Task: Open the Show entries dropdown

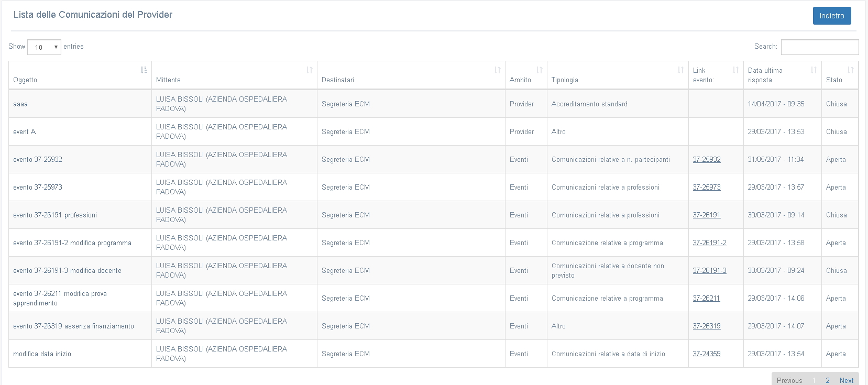Action: pyautogui.click(x=44, y=47)
